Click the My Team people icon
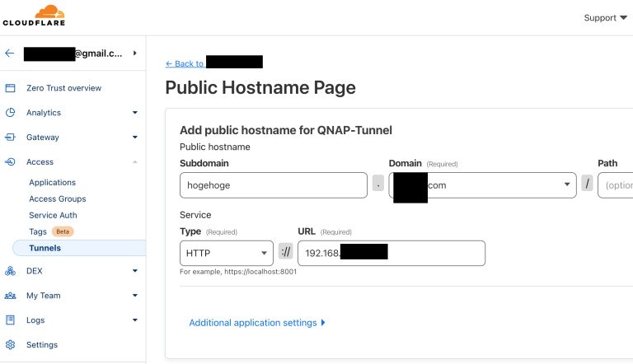Screen dimensions: 633x364 (10, 296)
